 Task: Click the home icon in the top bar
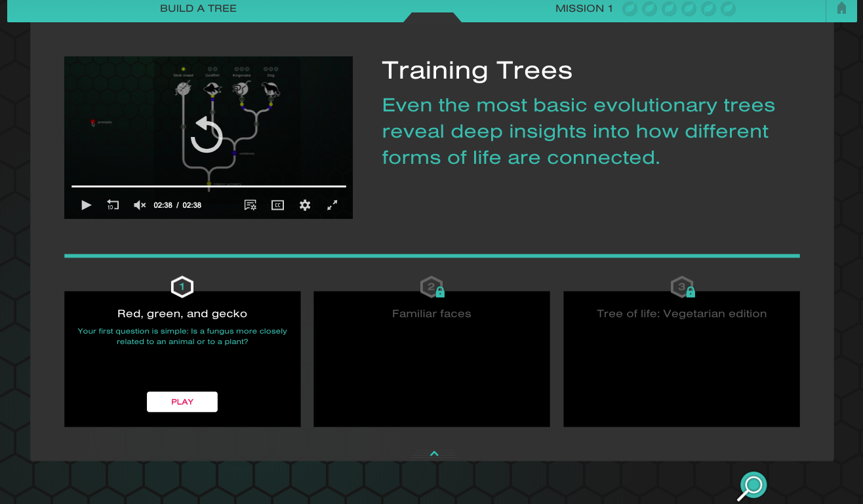841,9
